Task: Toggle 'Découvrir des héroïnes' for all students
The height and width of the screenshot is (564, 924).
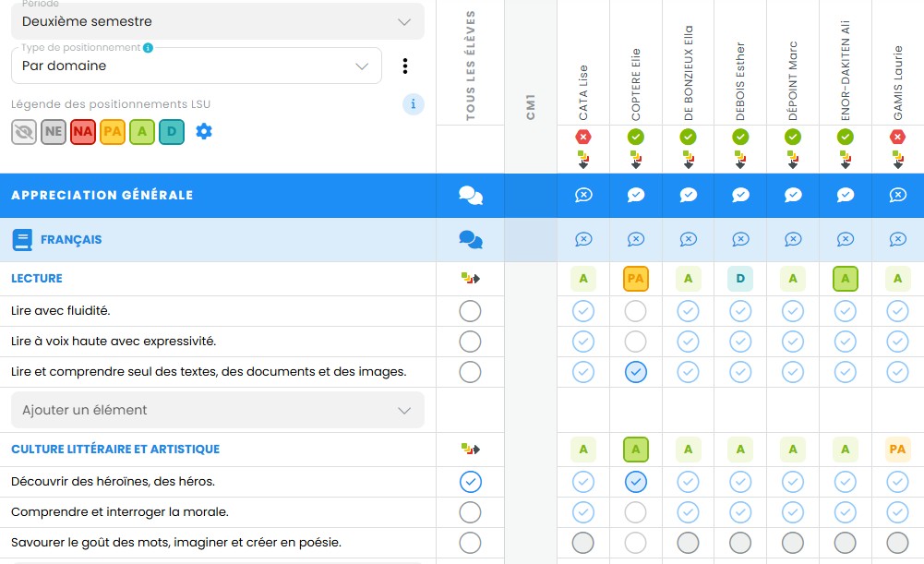Action: click(x=470, y=482)
